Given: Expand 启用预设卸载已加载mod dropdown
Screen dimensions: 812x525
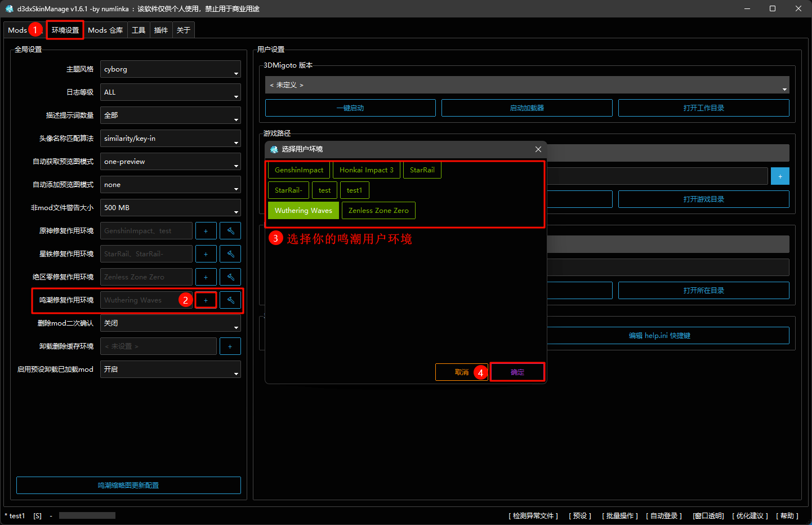Looking at the screenshot, I should (171, 370).
